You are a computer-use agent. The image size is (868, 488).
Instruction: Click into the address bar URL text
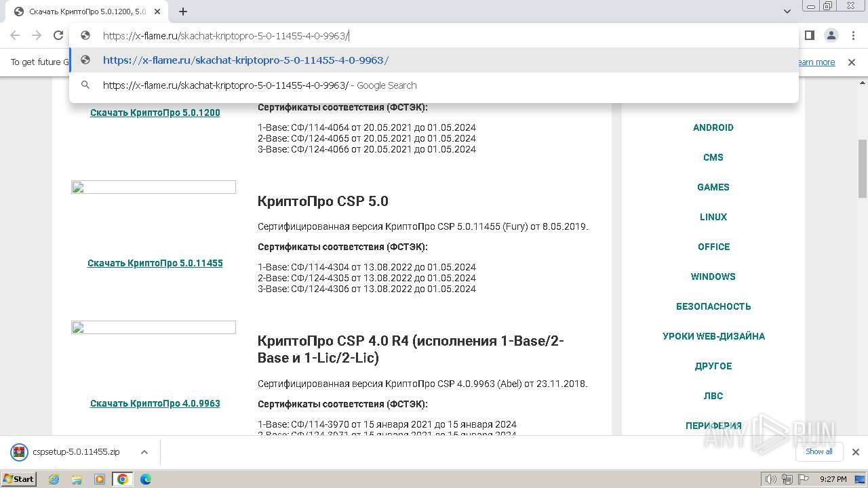click(x=225, y=36)
